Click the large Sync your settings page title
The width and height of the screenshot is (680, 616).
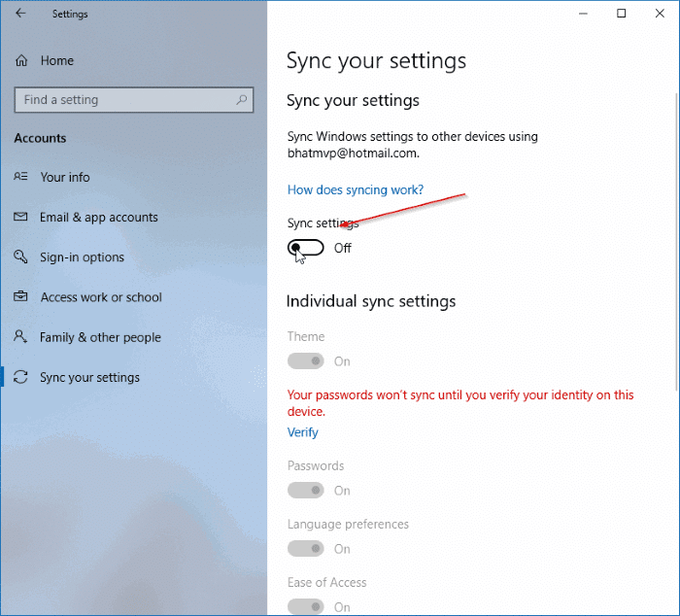click(377, 61)
